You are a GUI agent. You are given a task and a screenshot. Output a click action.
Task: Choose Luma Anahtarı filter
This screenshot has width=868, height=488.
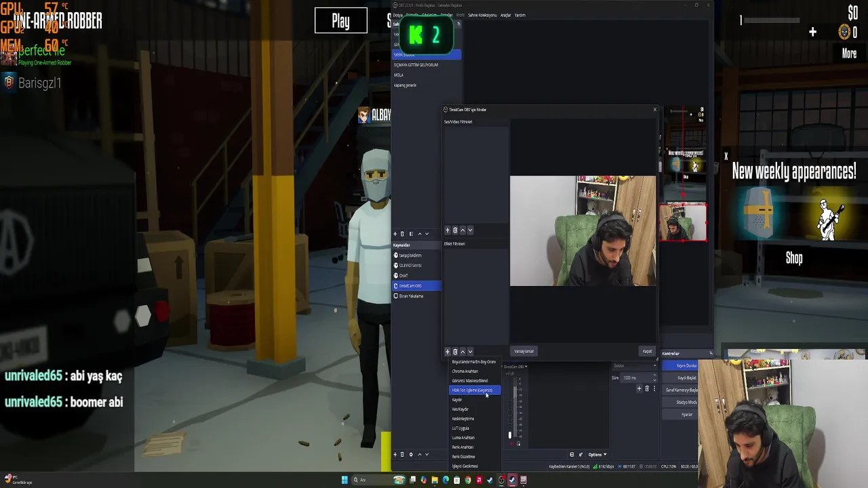pos(474,438)
